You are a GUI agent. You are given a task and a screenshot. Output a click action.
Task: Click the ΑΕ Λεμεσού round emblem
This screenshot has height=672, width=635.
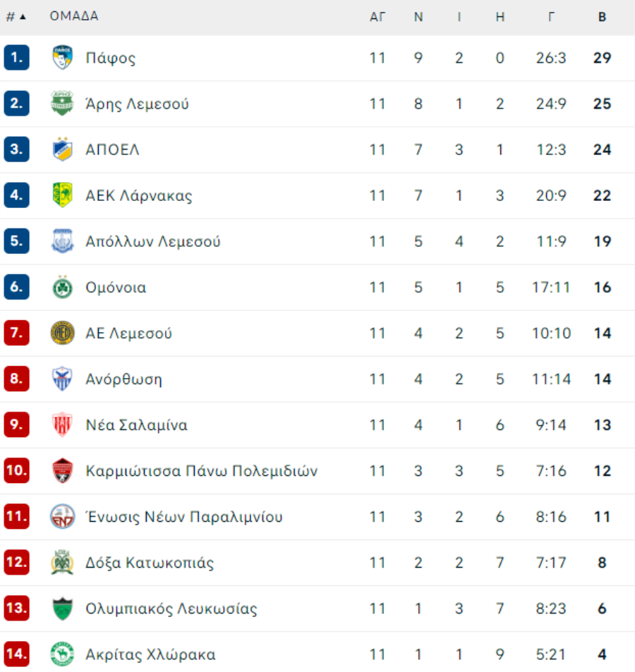tap(62, 333)
